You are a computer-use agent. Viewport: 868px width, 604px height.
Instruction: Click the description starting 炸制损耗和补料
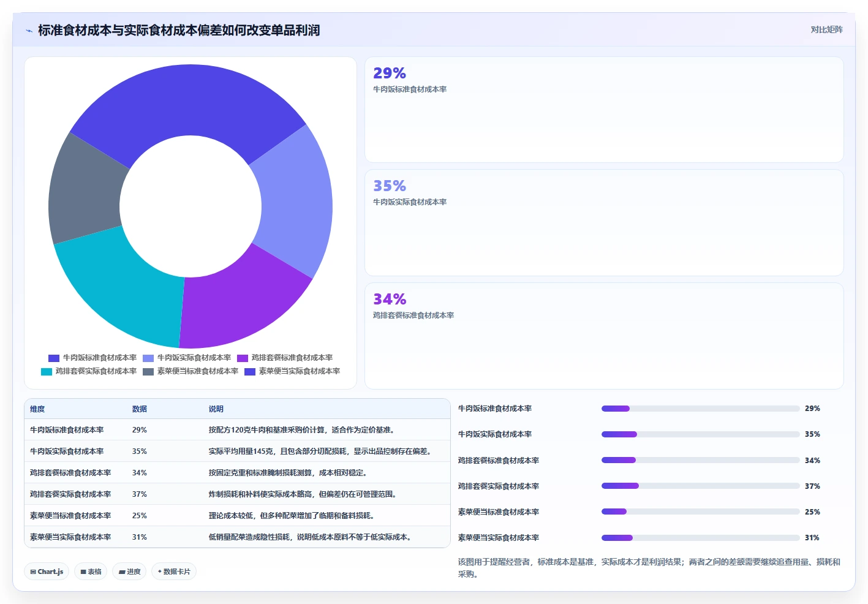click(304, 494)
